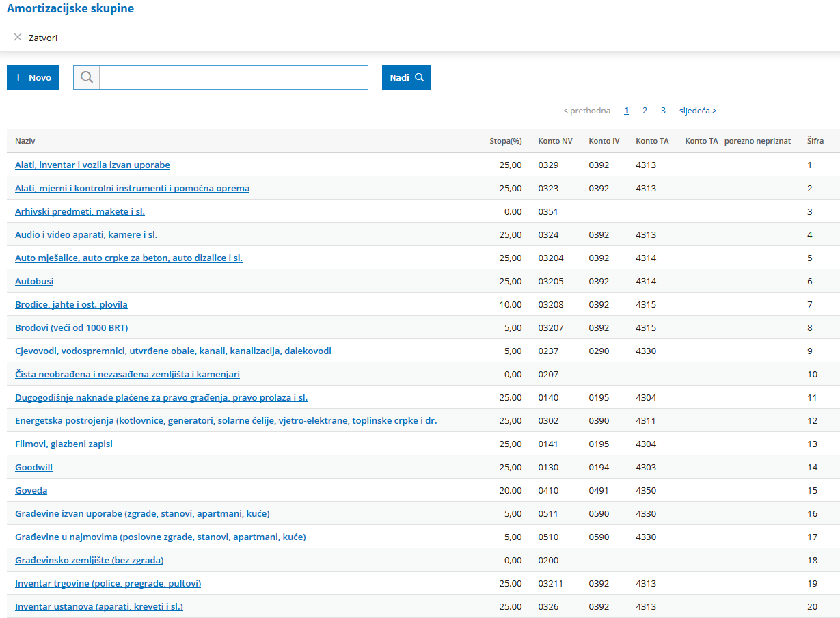The width and height of the screenshot is (840, 618).
Task: Open Arhivski predmeti, makete i sl.
Action: 80,211
